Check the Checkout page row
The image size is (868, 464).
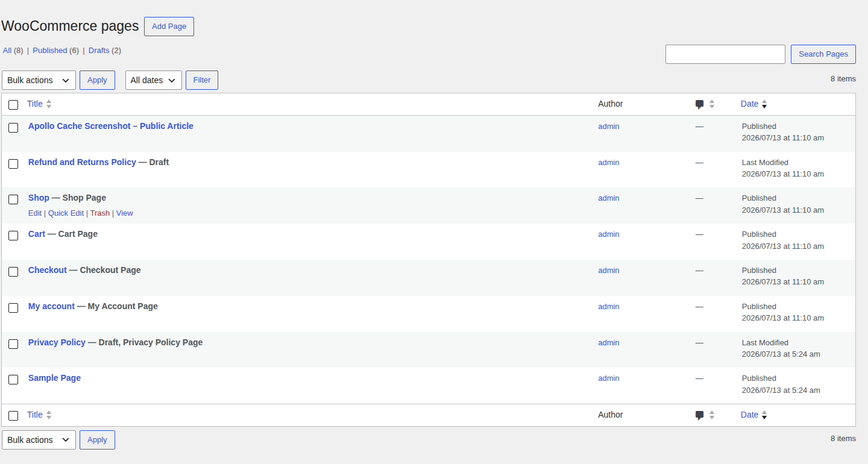tap(13, 272)
